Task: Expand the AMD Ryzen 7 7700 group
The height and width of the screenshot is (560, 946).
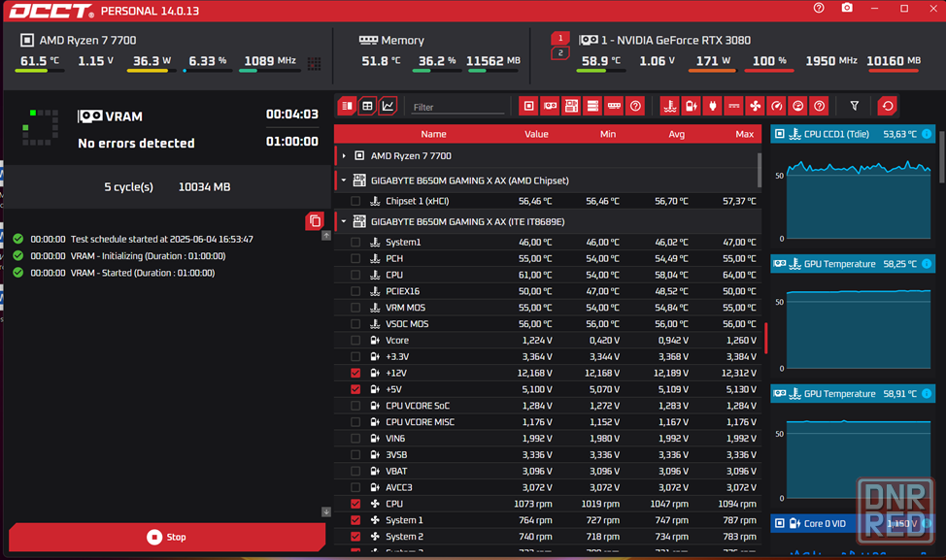Action: click(x=344, y=156)
